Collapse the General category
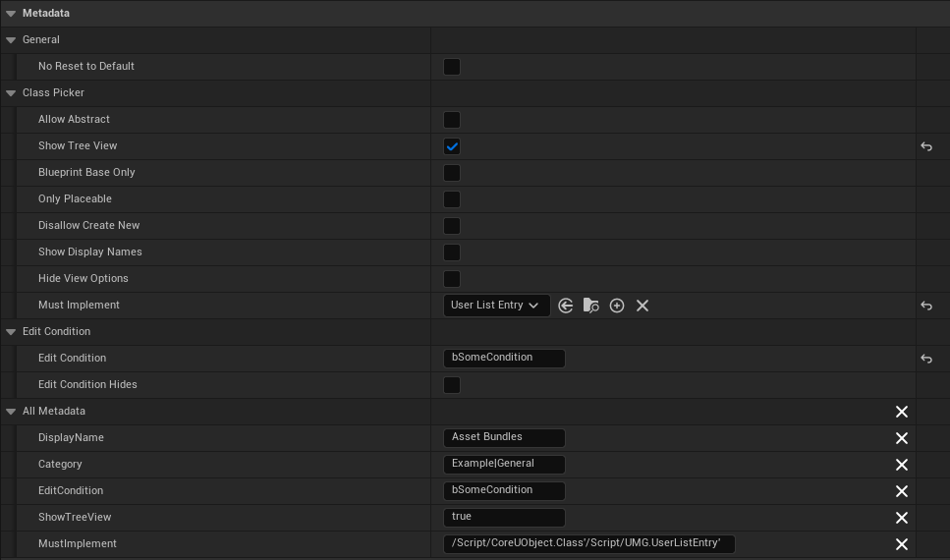This screenshot has width=950, height=560. click(11, 40)
